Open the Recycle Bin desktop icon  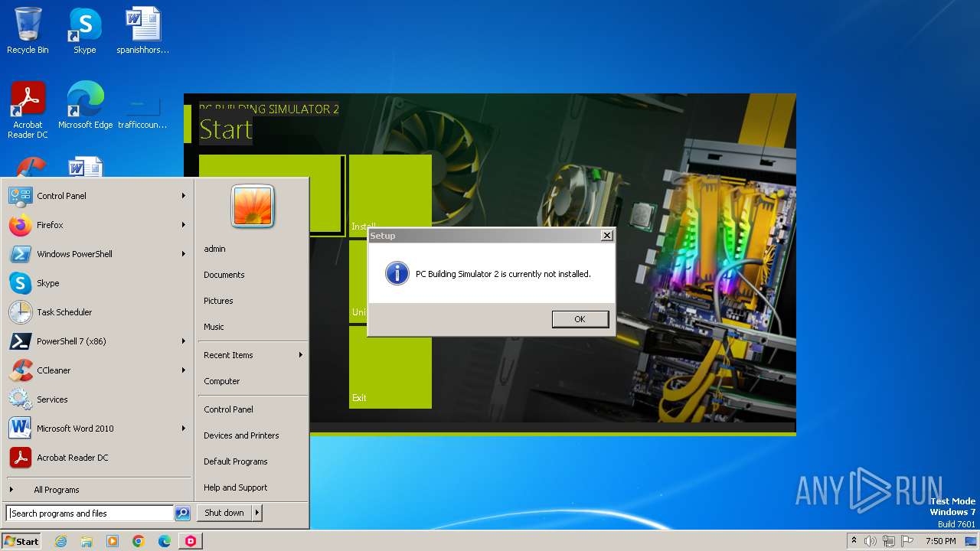(28, 31)
